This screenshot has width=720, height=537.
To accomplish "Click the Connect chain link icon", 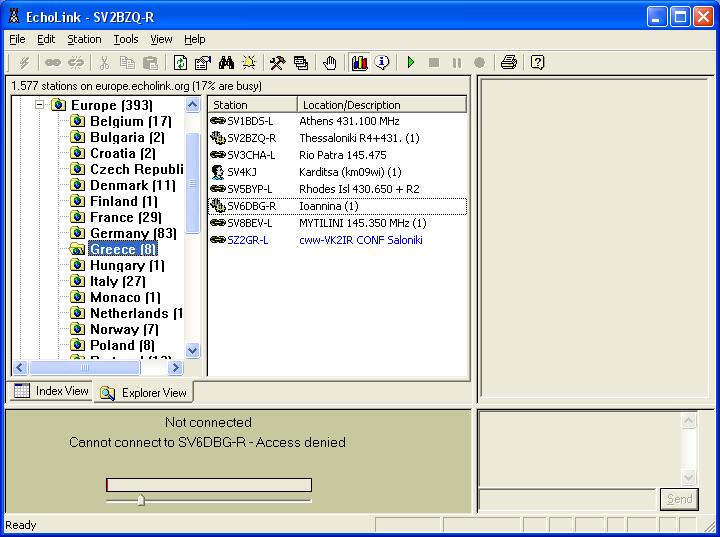I will [52, 62].
